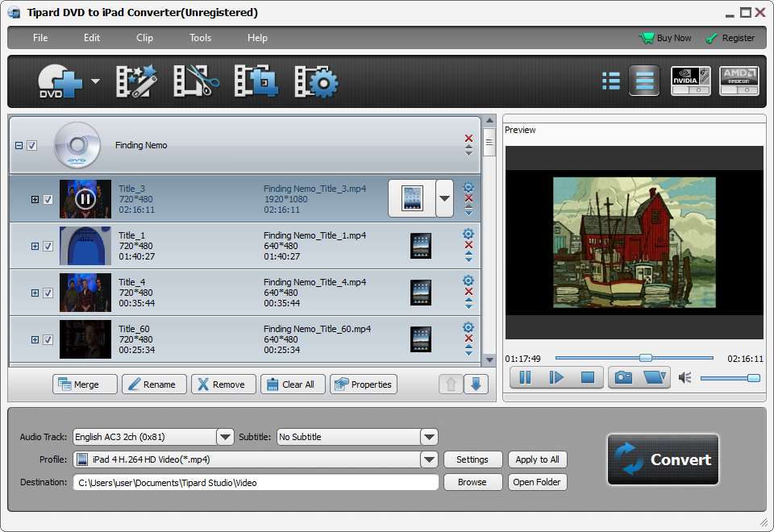Take a snapshot of the preview
This screenshot has width=774, height=532.
coord(623,378)
